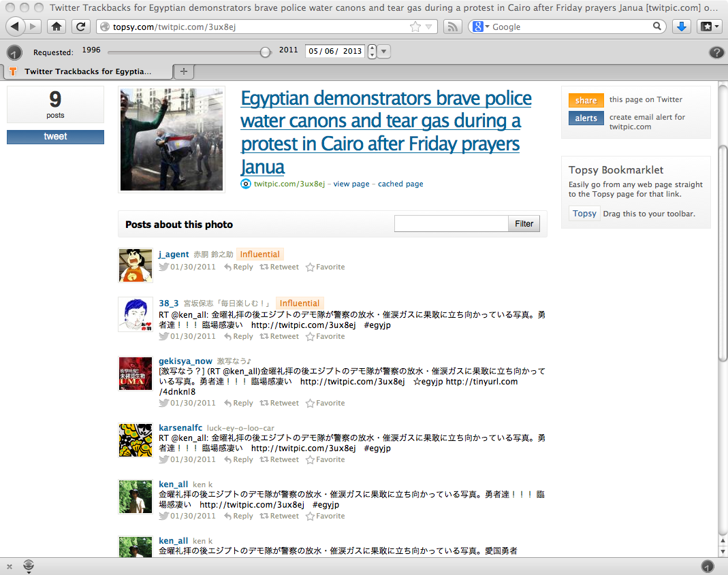Click the browser back arrow button

(15, 27)
